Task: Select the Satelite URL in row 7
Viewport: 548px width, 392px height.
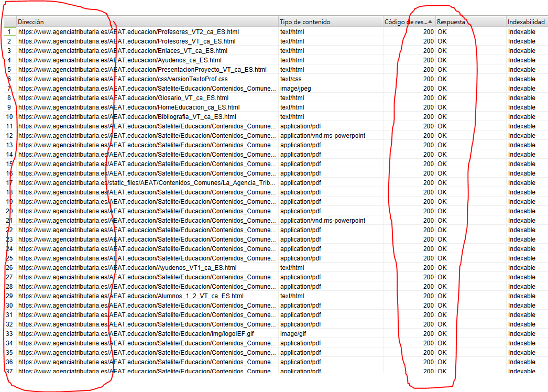Action: coord(147,89)
